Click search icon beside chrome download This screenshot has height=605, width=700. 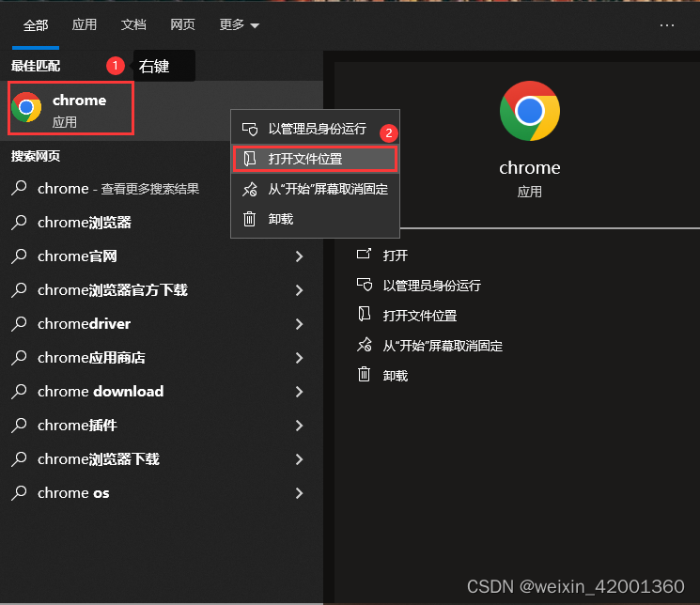click(x=19, y=391)
